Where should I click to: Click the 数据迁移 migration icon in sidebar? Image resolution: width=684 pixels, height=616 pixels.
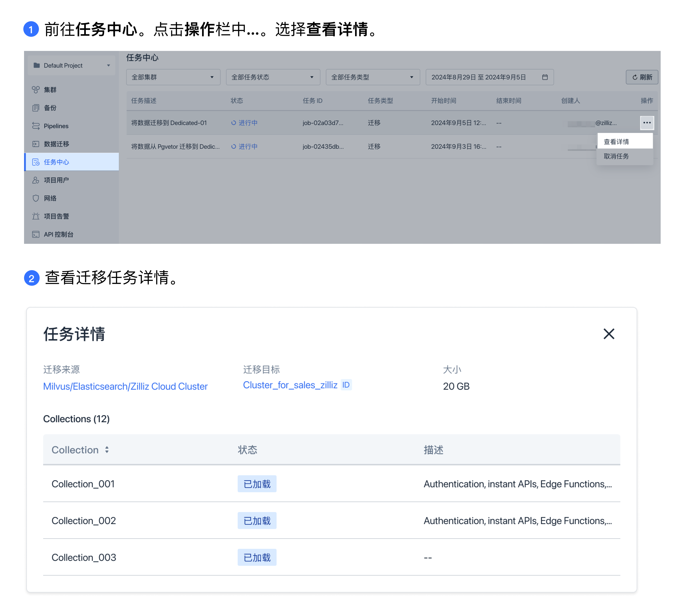pyautogui.click(x=36, y=144)
